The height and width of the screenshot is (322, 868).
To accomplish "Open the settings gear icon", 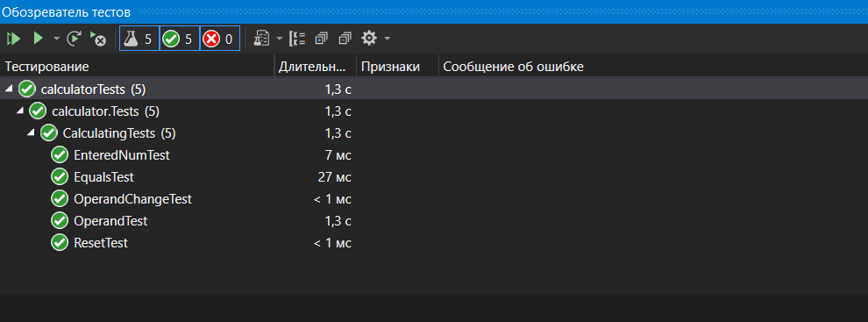I will (x=369, y=39).
